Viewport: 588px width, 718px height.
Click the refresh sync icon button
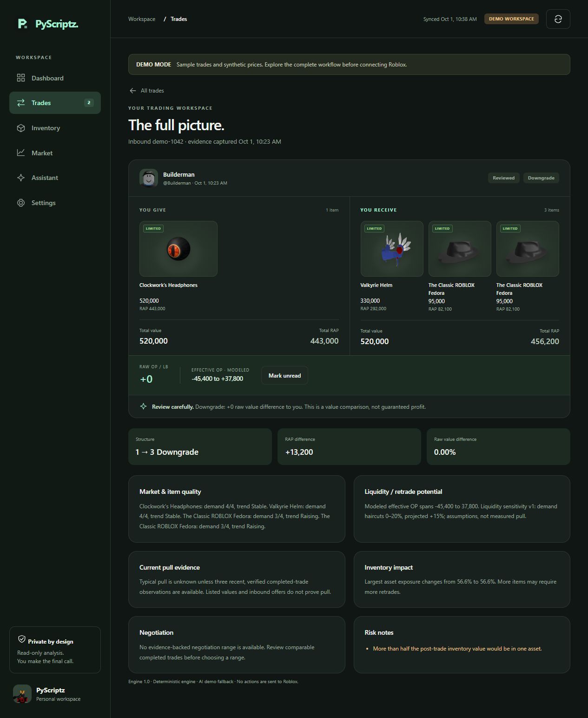tap(558, 19)
